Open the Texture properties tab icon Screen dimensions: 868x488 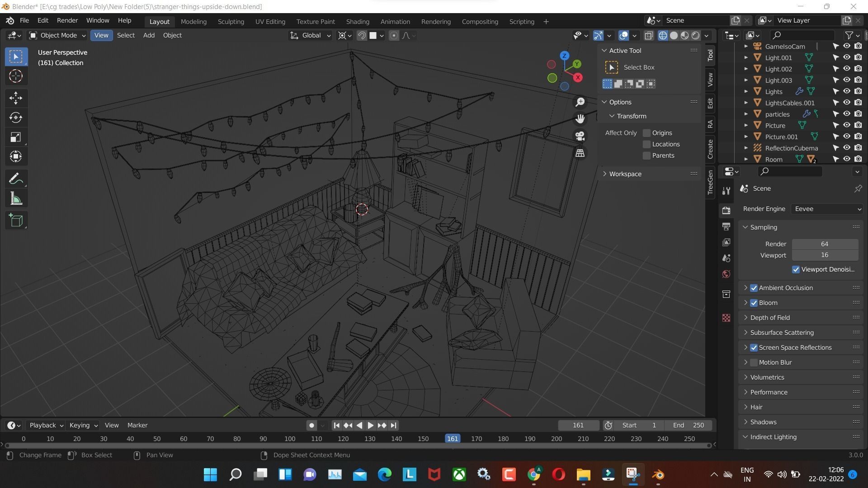click(726, 318)
